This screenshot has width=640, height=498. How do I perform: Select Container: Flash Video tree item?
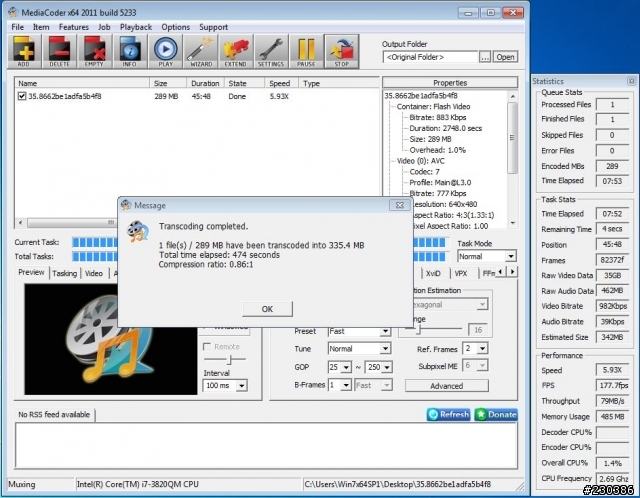tap(433, 107)
